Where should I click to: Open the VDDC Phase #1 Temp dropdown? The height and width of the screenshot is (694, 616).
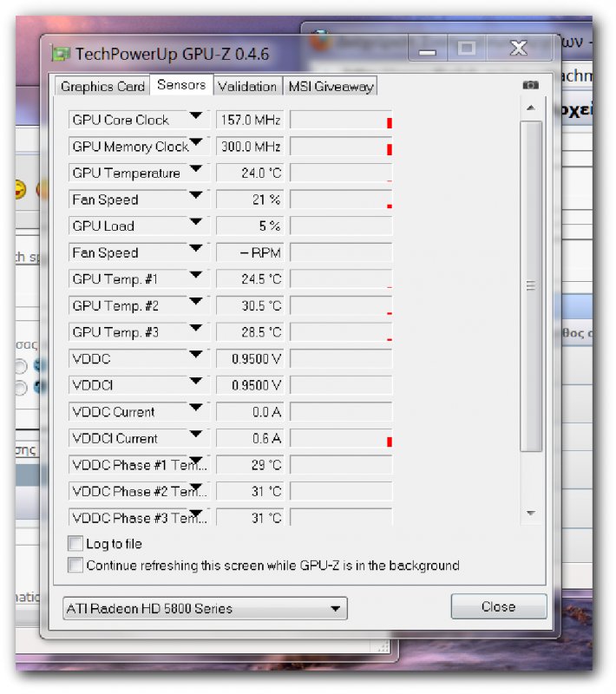(x=195, y=461)
